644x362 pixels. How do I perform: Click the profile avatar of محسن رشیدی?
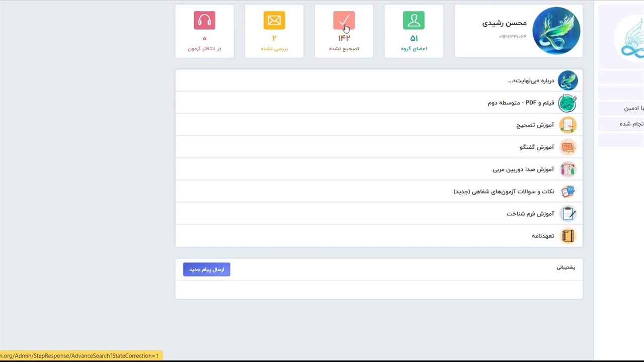click(556, 31)
